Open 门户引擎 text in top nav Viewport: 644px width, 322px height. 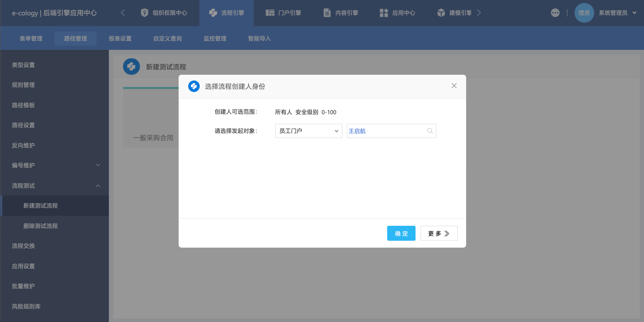click(290, 13)
